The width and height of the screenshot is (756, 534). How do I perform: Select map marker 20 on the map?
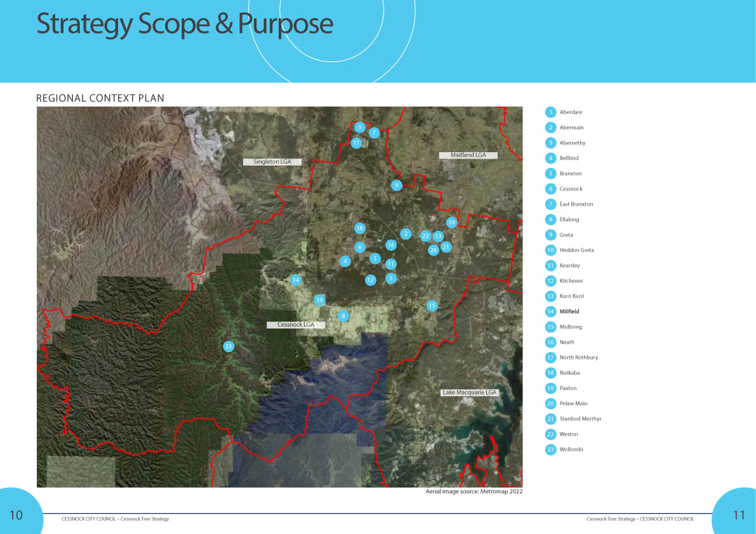(x=434, y=250)
